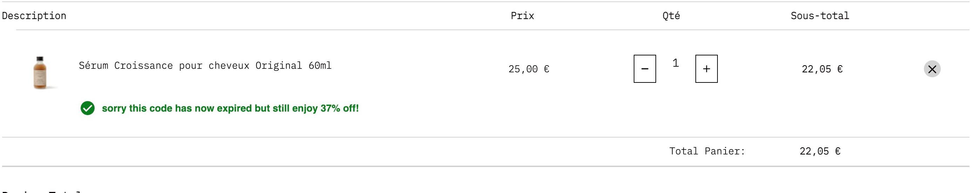The width and height of the screenshot is (980, 193).
Task: Click the Prix column header
Action: click(x=522, y=15)
